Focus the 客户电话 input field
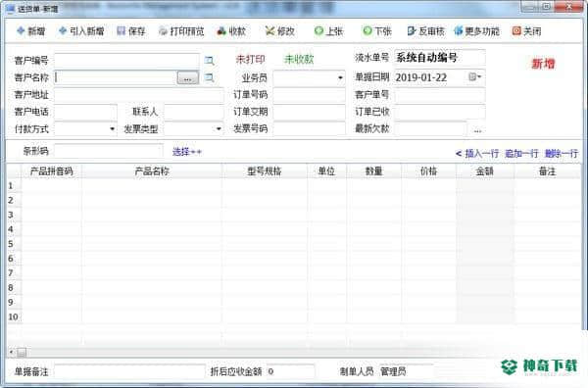The image size is (588, 388). pos(85,112)
